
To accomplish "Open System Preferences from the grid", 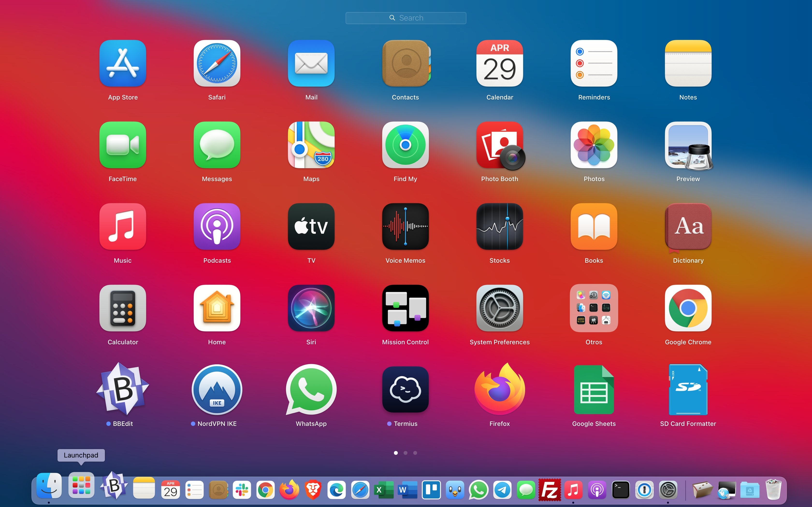I will tap(499, 308).
